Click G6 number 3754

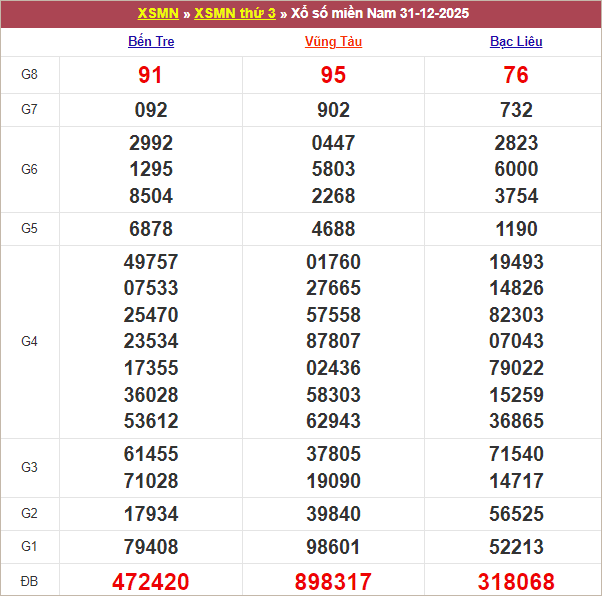[x=516, y=196]
